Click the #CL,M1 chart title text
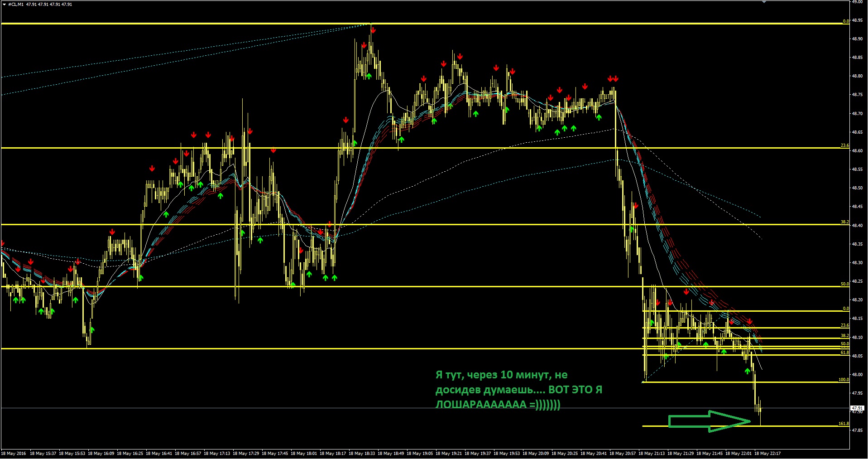Image resolution: width=868 pixels, height=459 pixels. [16, 5]
